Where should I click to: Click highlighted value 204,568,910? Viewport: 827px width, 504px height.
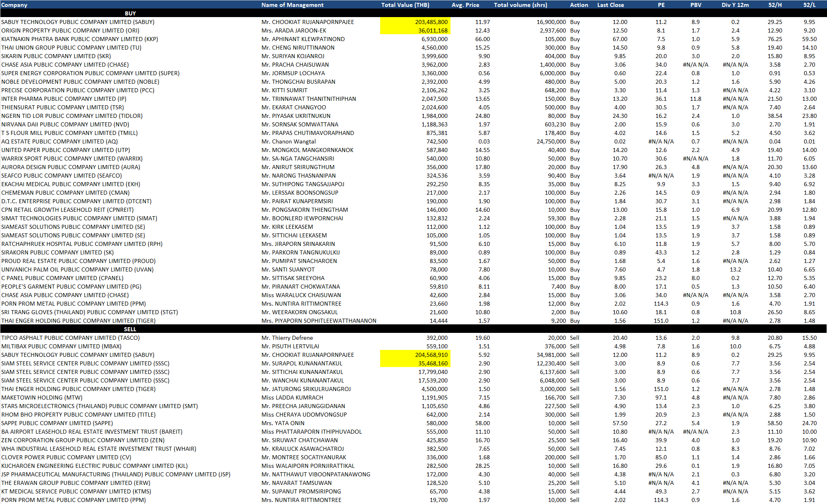(x=431, y=355)
